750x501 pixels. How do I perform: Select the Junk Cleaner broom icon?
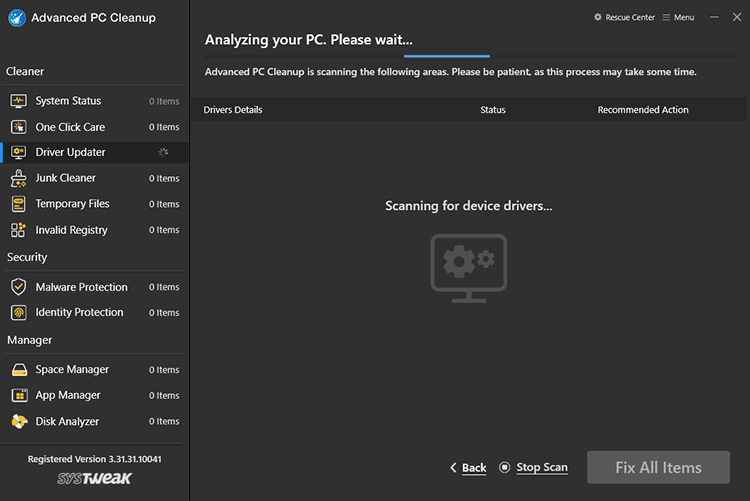click(18, 178)
